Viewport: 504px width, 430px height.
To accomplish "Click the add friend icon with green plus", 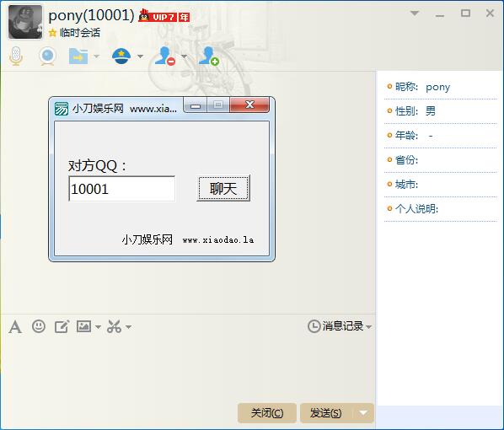I will click(x=209, y=56).
